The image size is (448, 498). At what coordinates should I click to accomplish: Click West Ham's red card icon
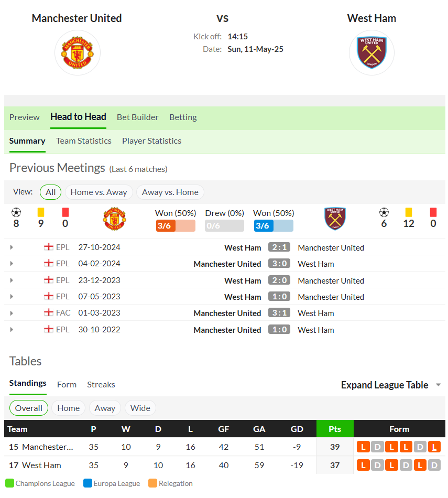pos(433,212)
